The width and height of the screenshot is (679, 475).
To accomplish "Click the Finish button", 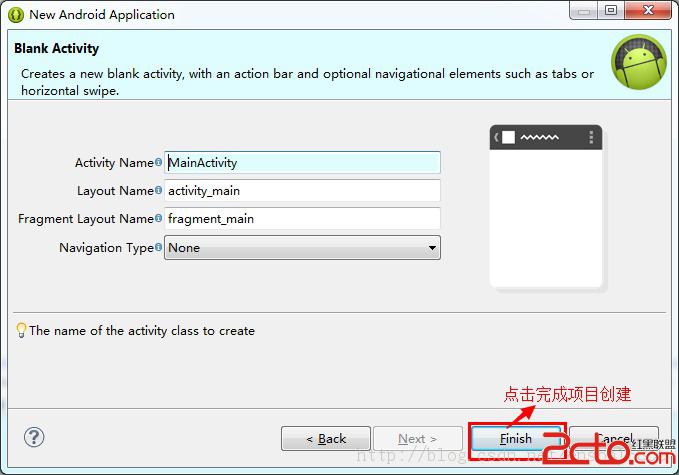I will 515,439.
